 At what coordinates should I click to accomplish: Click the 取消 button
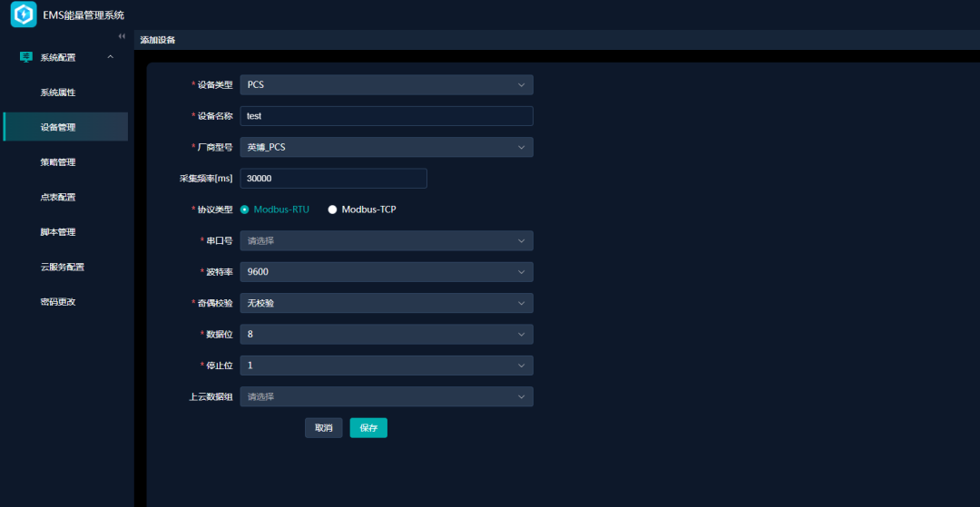tap(323, 428)
